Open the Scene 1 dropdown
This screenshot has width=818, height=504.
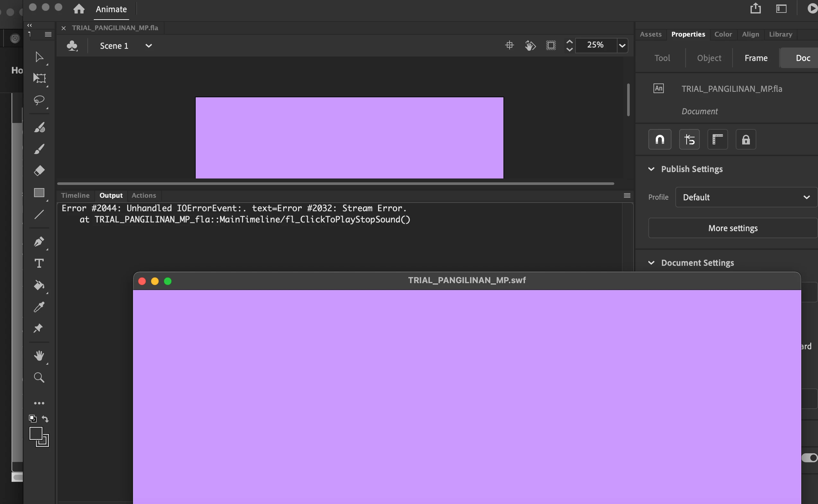148,46
